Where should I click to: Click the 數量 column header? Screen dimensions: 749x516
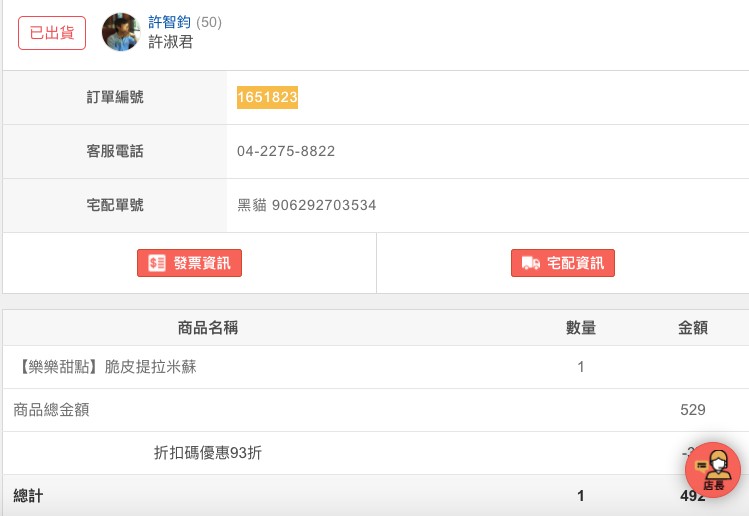click(581, 328)
